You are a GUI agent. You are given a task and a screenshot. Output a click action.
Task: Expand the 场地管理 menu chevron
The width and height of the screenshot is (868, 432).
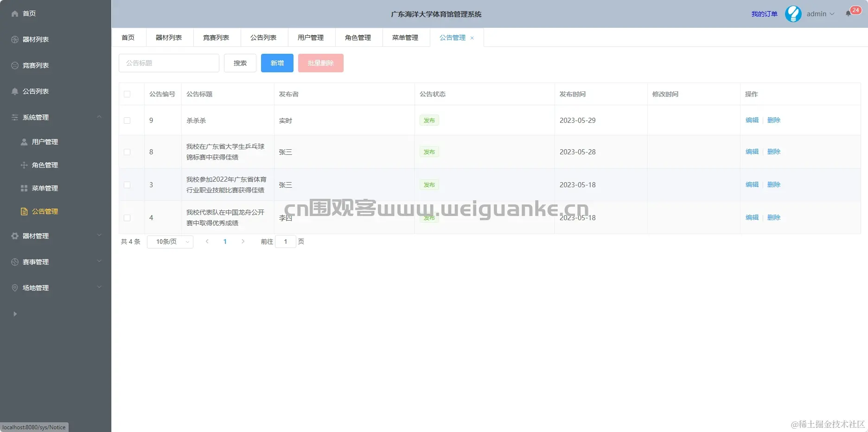pos(99,287)
